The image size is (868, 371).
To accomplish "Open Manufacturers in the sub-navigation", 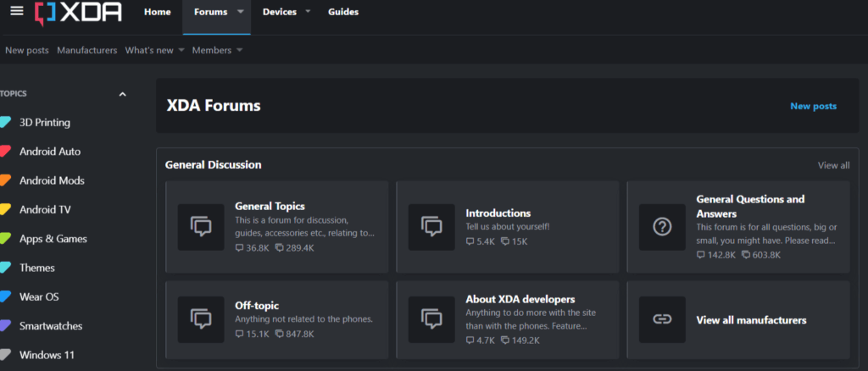I will (87, 50).
